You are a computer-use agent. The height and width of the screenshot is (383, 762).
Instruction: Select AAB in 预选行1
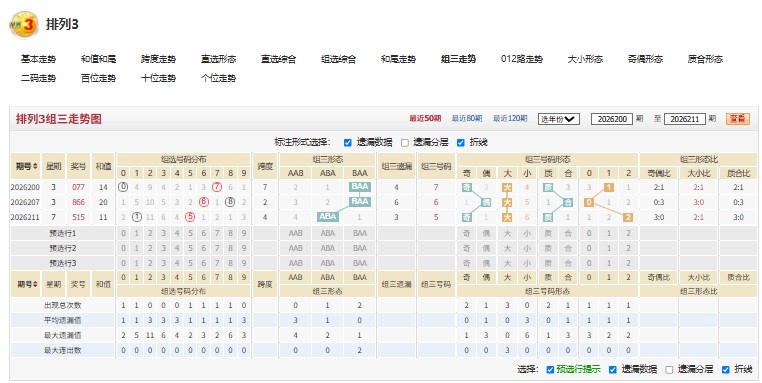pyautogui.click(x=295, y=234)
